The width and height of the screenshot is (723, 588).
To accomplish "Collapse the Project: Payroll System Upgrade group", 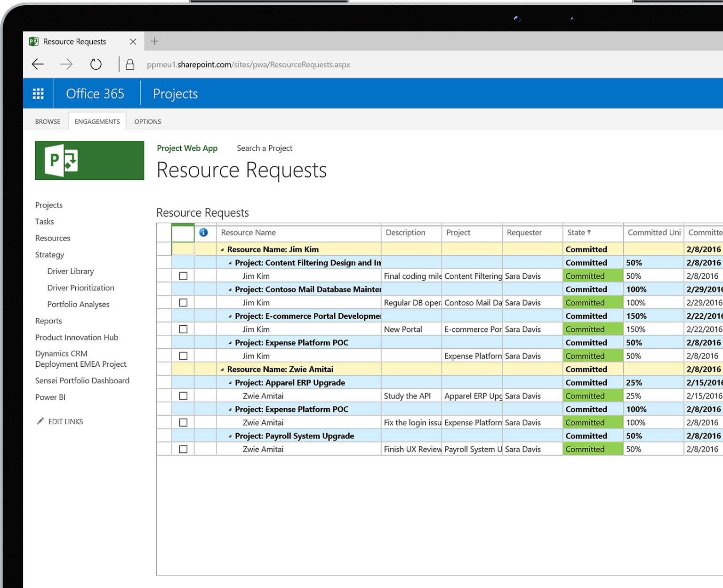I will tap(230, 435).
